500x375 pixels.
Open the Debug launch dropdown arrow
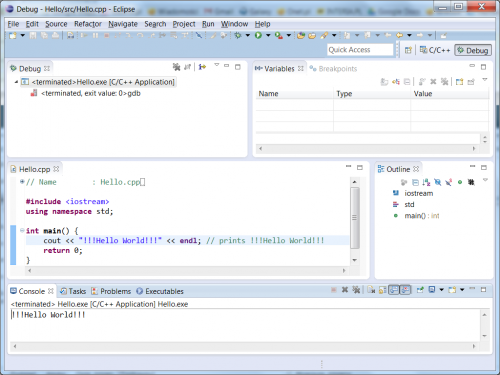[248, 35]
